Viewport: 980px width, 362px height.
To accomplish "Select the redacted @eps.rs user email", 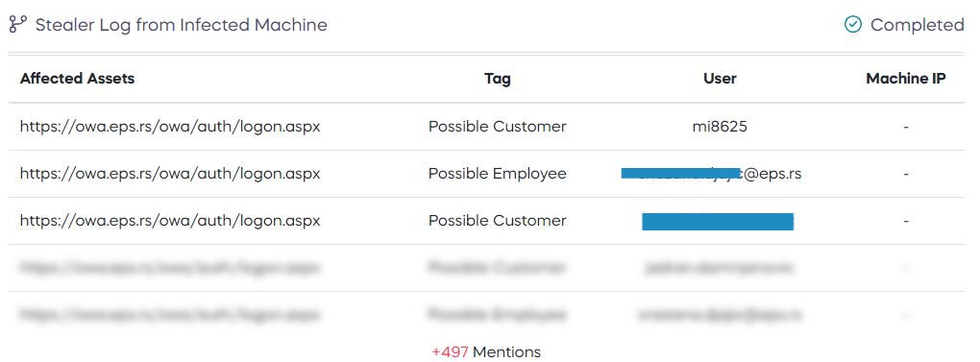I will (711, 174).
